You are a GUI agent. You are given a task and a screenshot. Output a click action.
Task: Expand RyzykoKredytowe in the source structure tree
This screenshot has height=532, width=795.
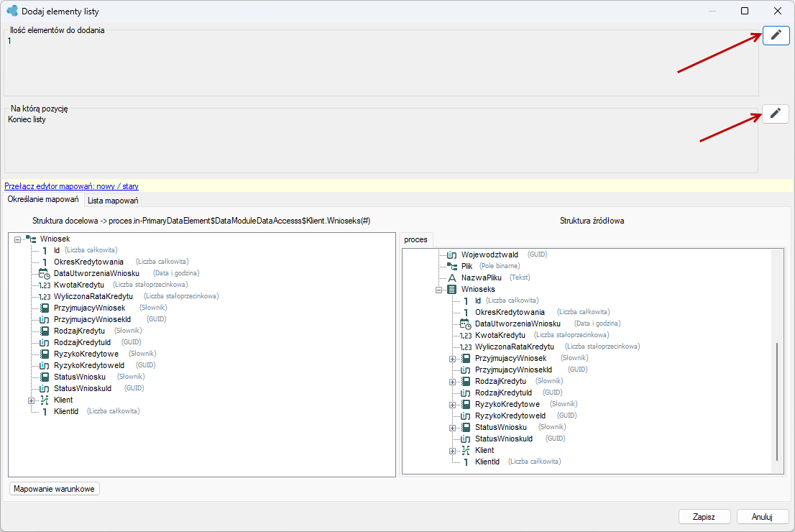point(452,405)
